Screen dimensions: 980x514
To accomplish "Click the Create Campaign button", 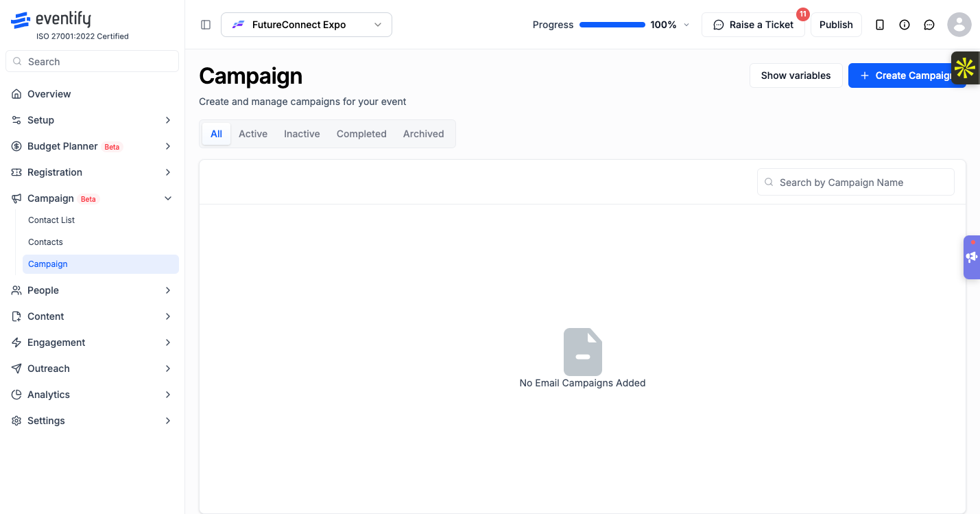I will pos(907,75).
